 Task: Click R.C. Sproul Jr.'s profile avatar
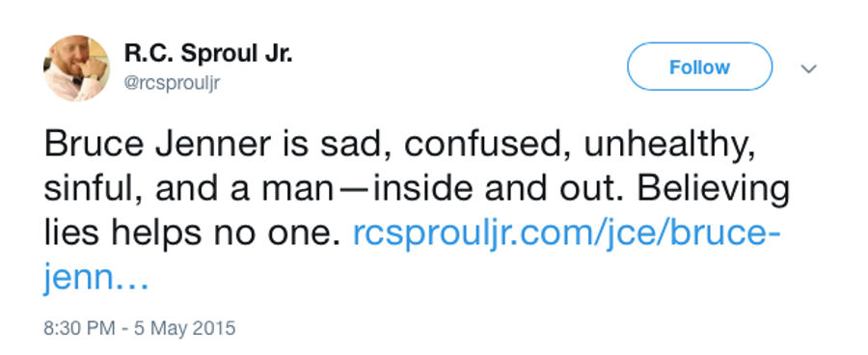coord(76,68)
